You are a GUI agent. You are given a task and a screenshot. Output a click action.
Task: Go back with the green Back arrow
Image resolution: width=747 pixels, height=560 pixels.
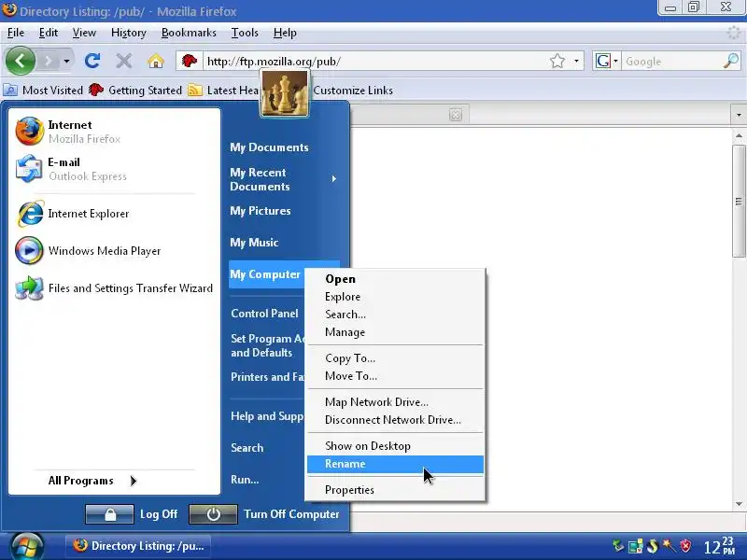click(x=20, y=61)
